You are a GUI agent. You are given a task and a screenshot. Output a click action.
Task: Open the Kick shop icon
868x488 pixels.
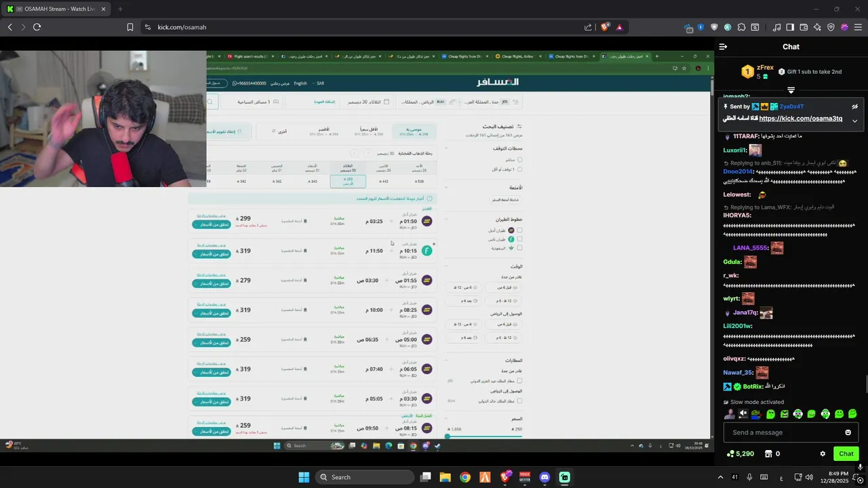[768, 454]
